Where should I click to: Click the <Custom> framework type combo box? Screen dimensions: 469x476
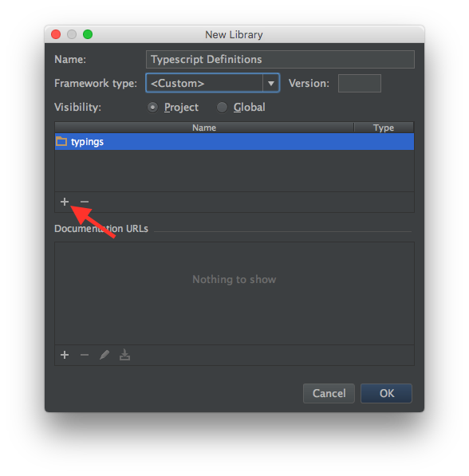[x=213, y=83]
